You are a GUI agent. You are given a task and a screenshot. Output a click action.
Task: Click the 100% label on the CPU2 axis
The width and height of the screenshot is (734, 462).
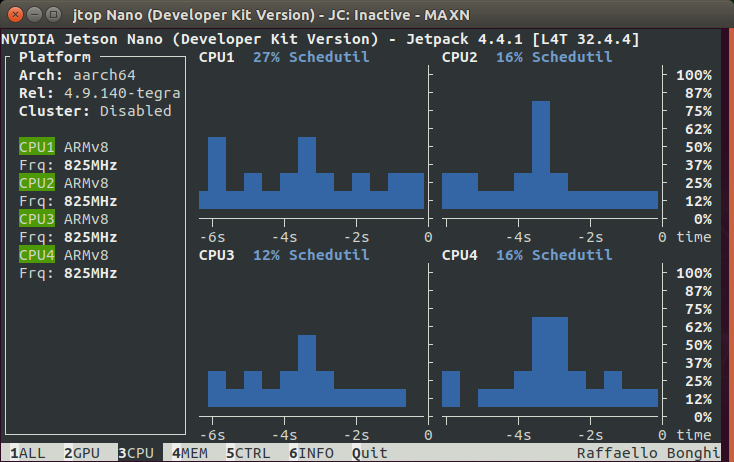[x=694, y=75]
